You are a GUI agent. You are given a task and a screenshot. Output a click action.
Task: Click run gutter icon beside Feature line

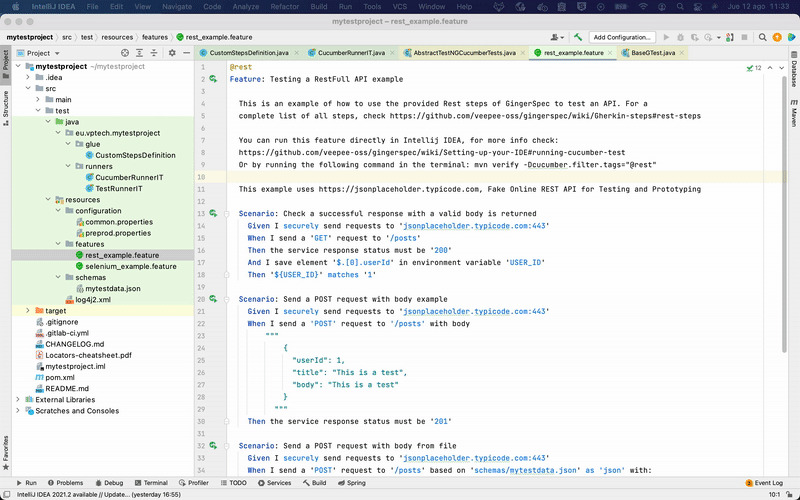tap(213, 79)
